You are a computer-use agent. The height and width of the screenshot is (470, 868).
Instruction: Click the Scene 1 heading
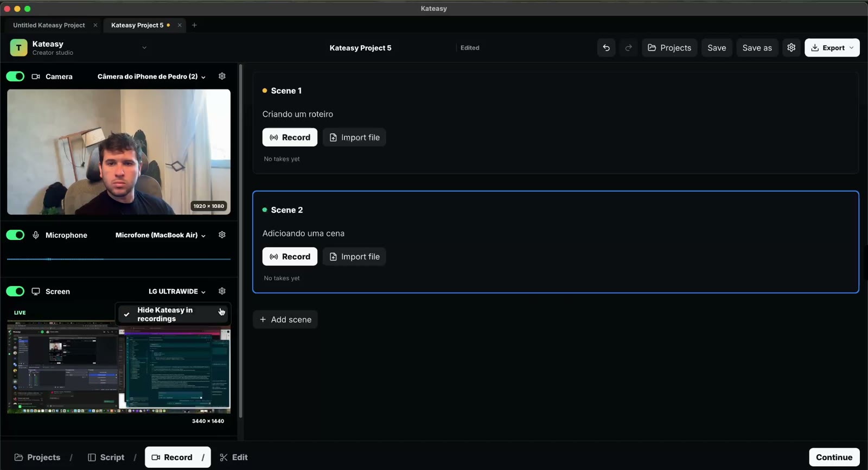coord(286,91)
